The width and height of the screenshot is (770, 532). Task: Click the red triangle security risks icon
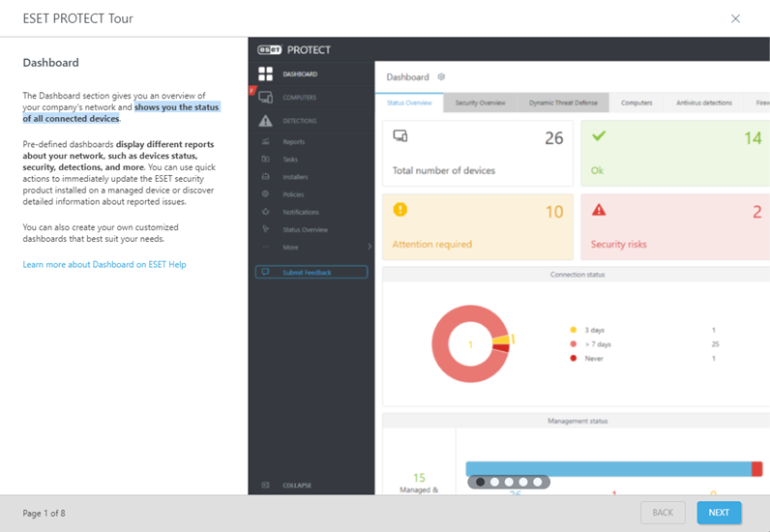(x=599, y=210)
